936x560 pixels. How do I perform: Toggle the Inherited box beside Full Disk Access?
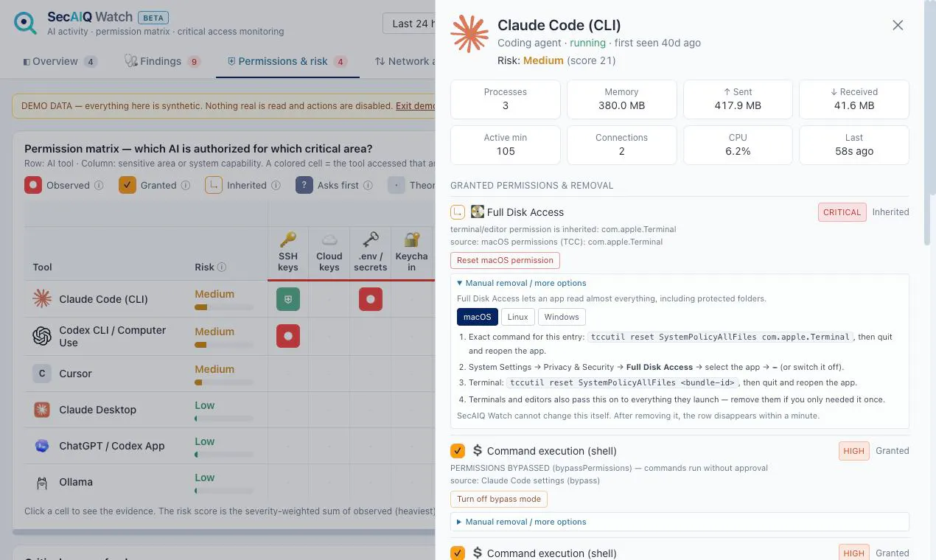tap(458, 212)
